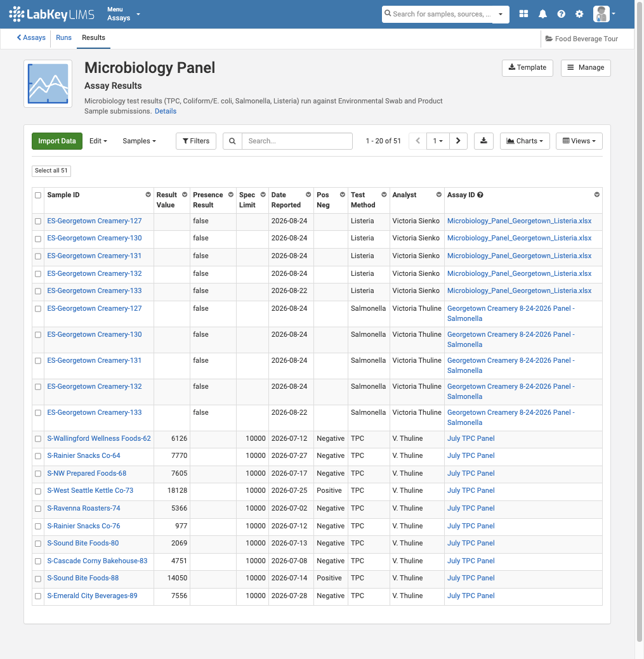
Task: Open the notifications bell
Action: point(542,14)
